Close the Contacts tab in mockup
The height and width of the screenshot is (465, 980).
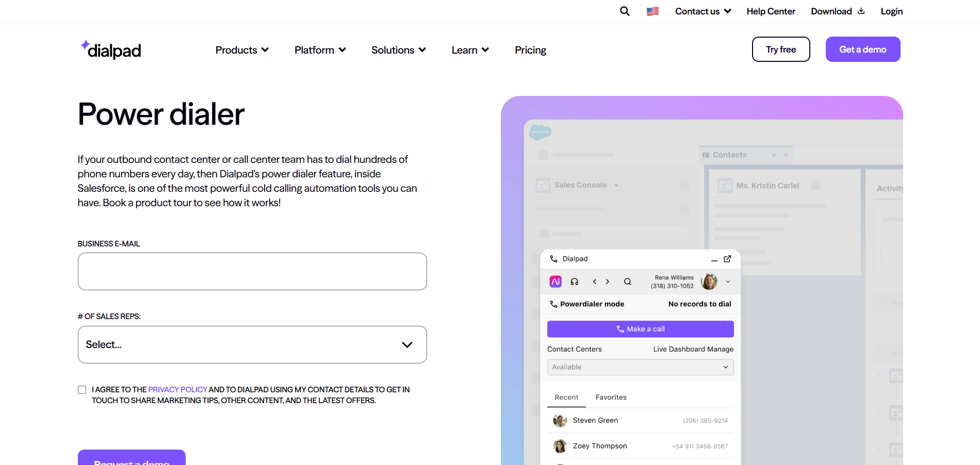pyautogui.click(x=786, y=155)
